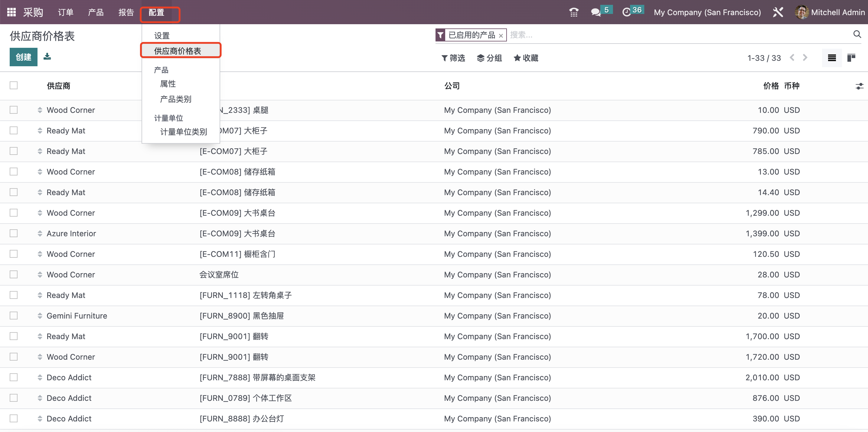Click the VoIP phone icon
Image resolution: width=868 pixels, height=432 pixels.
coord(573,12)
